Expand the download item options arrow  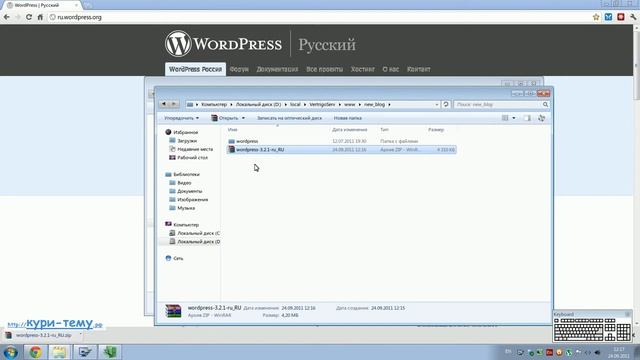tap(80, 335)
